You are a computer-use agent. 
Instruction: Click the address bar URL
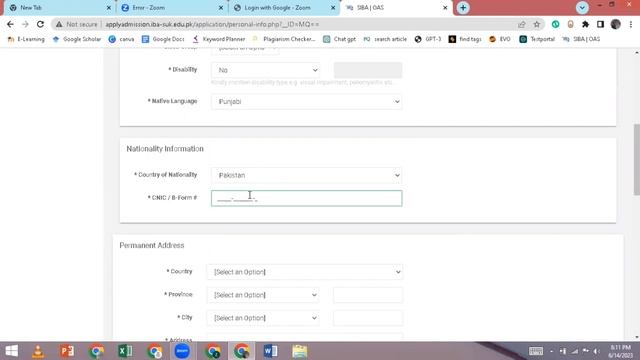pos(212,24)
